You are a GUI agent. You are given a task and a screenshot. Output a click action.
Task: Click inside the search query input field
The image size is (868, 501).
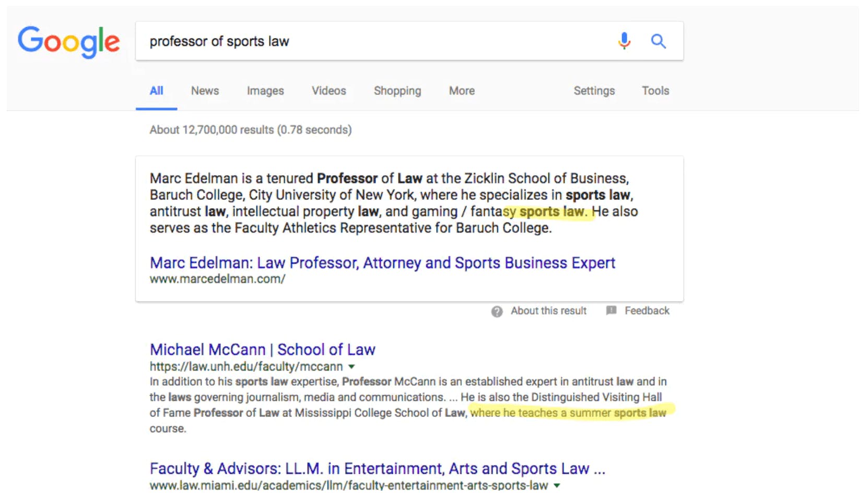coord(366,41)
